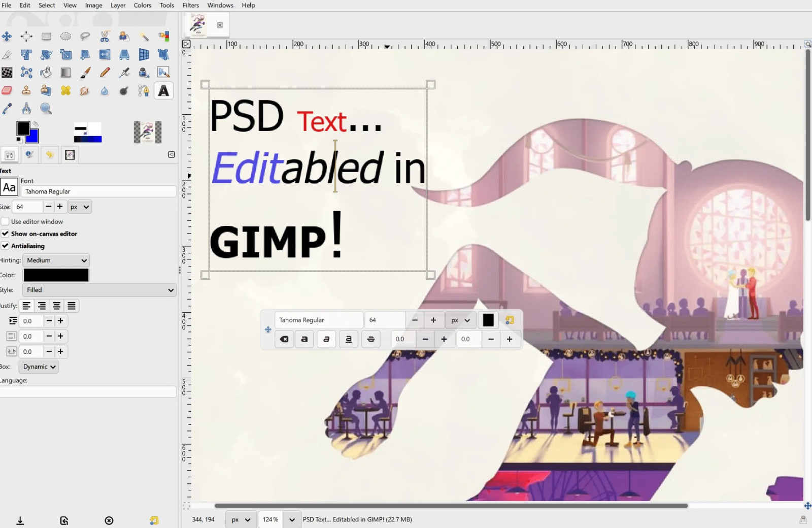The height and width of the screenshot is (528, 812).
Task: Open the Style Filled dropdown
Action: (x=99, y=290)
